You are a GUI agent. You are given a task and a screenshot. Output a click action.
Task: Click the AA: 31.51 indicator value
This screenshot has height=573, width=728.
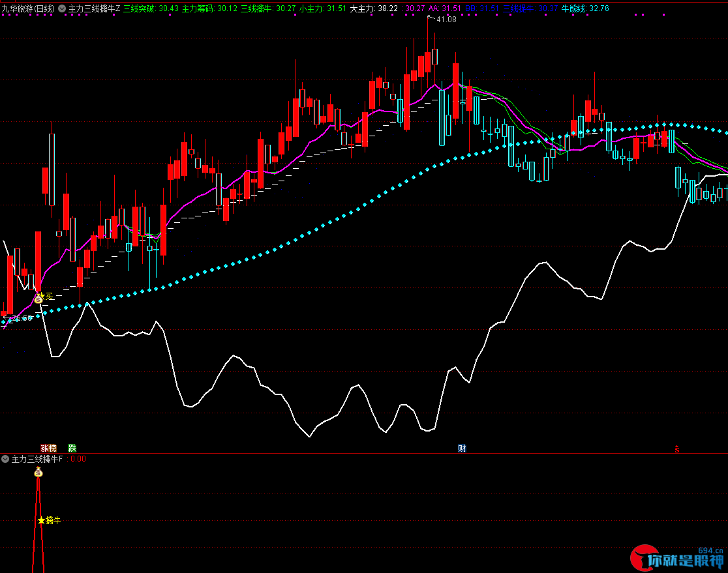[x=445, y=8]
